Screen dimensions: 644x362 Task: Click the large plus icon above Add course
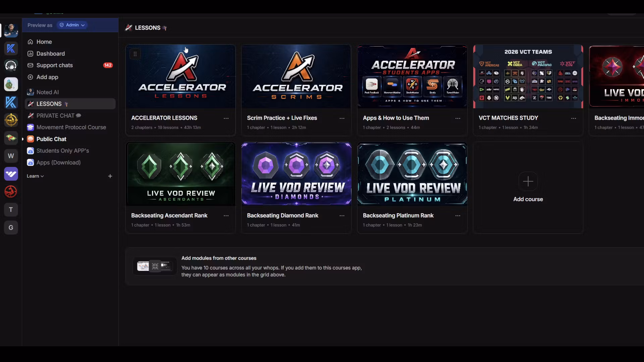[528, 181]
